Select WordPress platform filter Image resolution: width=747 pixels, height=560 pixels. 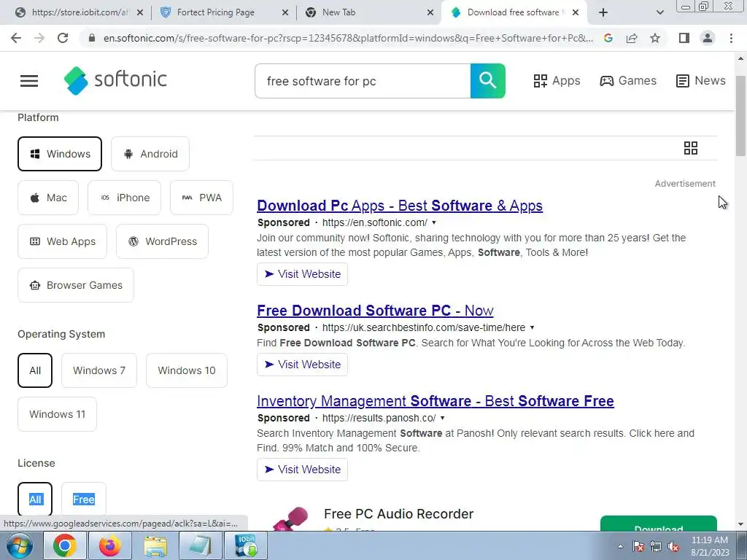click(162, 241)
